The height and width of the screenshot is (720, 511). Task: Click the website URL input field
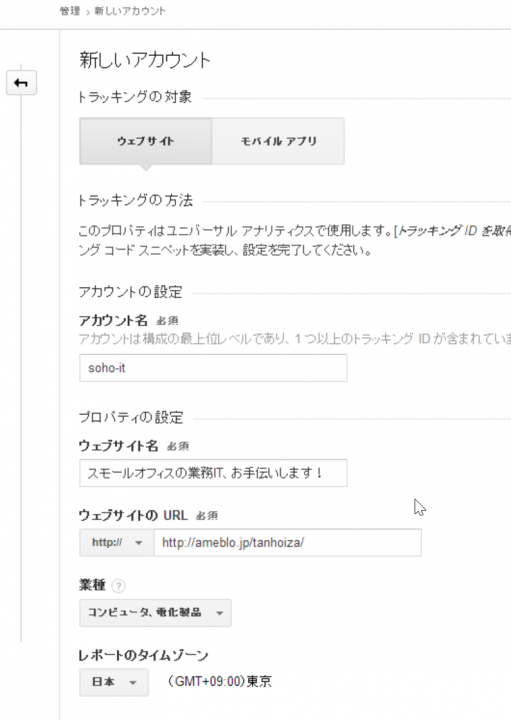click(287, 543)
